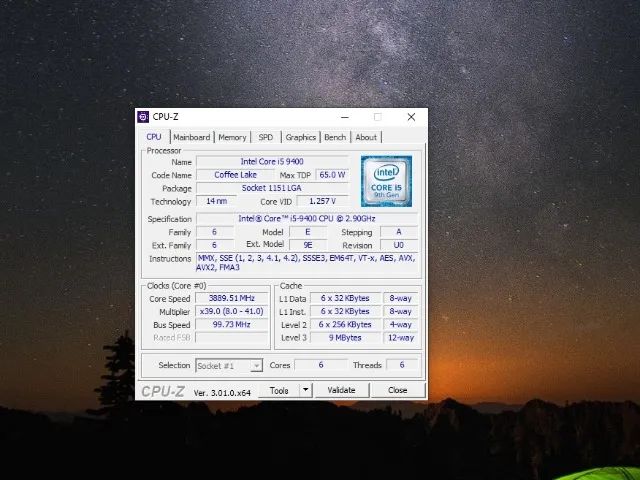
Task: Click the Tools button
Action: [279, 391]
